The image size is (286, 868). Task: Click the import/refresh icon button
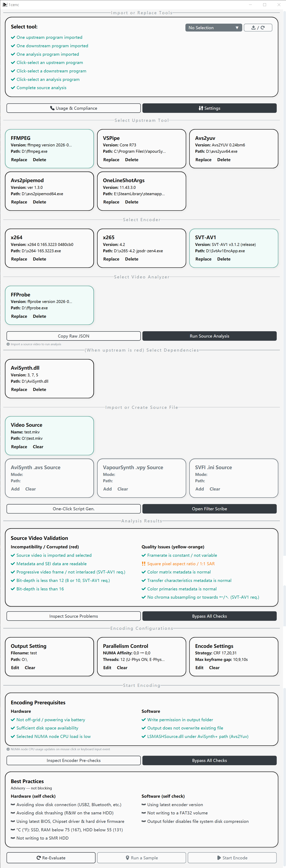pyautogui.click(x=258, y=28)
